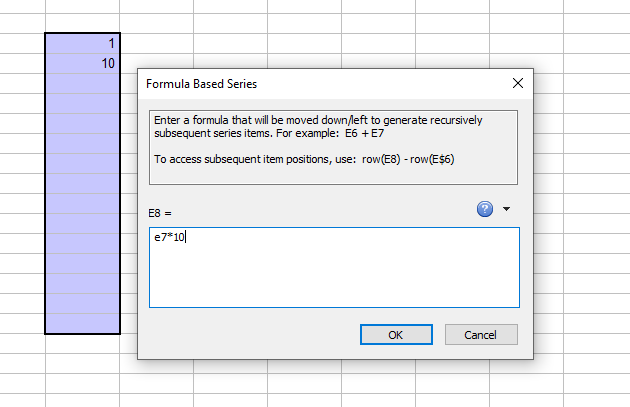Open the dropdown arrow beside the help icon
Screen dimensions: 630x407
[x=506, y=209]
